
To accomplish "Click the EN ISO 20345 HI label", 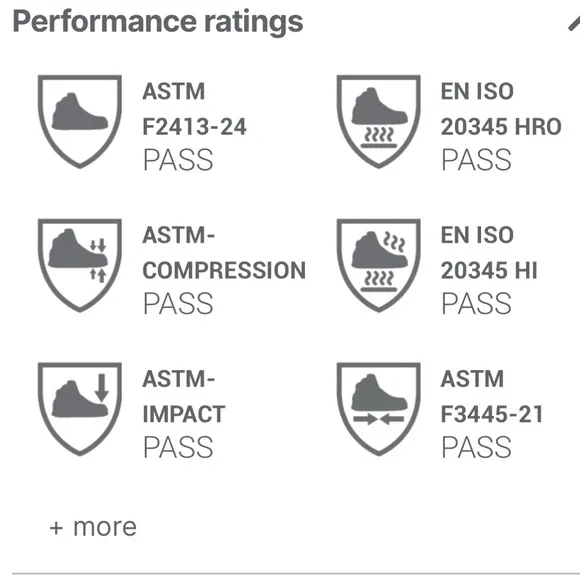I will pyautogui.click(x=489, y=253).
